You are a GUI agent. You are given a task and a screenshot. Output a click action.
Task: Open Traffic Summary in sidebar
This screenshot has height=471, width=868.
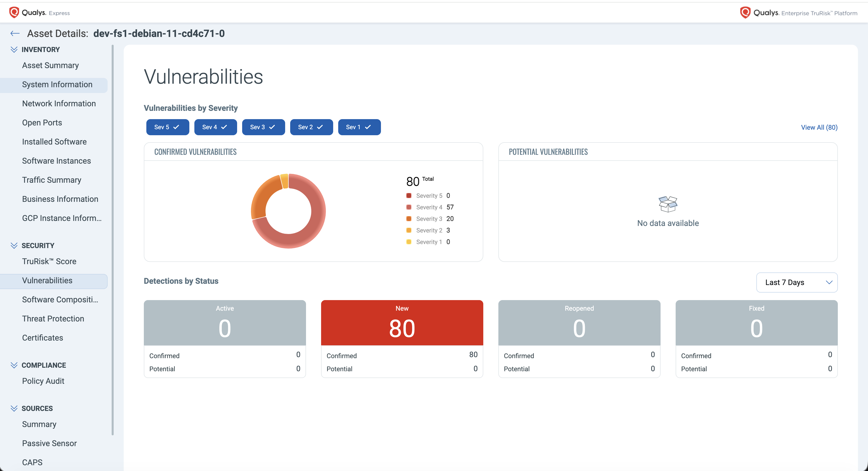(52, 180)
